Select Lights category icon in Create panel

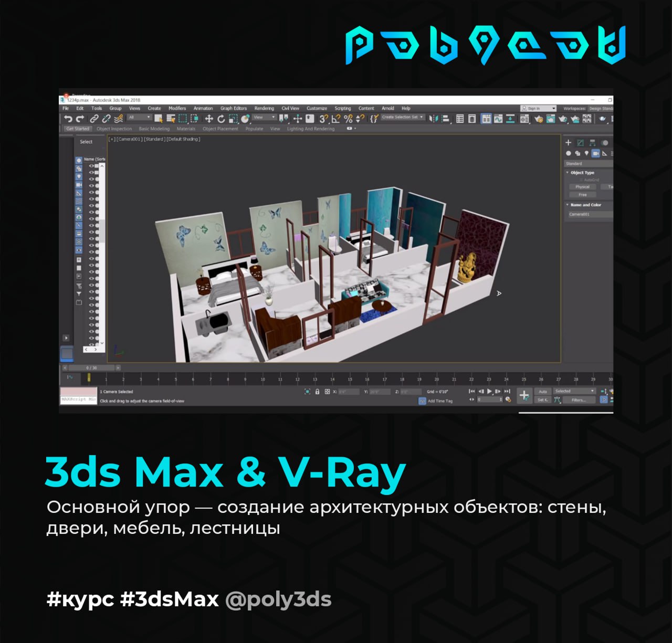coord(586,153)
